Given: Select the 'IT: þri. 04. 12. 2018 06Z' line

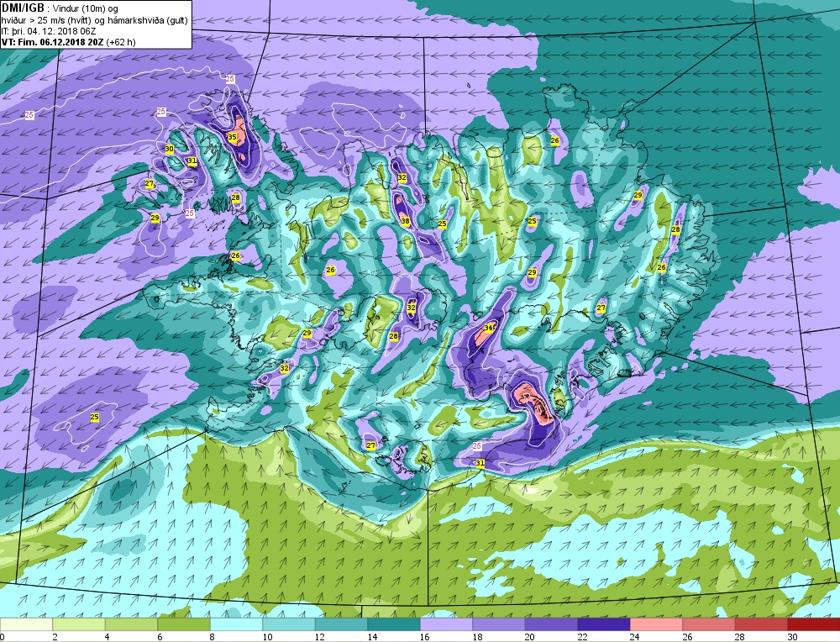Looking at the screenshot, I should pyautogui.click(x=49, y=31).
